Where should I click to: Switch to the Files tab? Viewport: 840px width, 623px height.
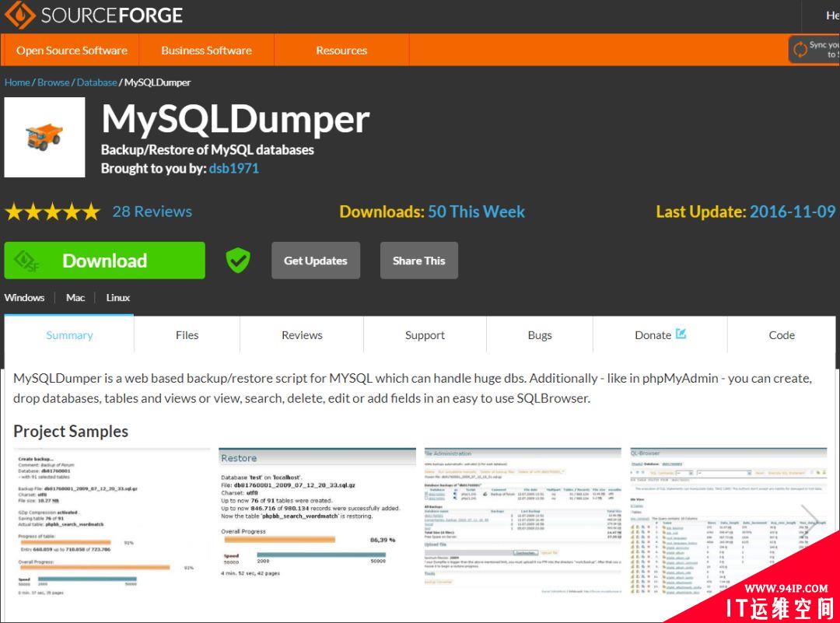[187, 334]
